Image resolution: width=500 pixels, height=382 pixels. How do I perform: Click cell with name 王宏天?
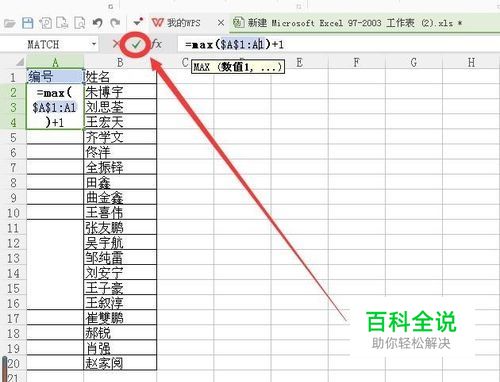click(x=120, y=122)
